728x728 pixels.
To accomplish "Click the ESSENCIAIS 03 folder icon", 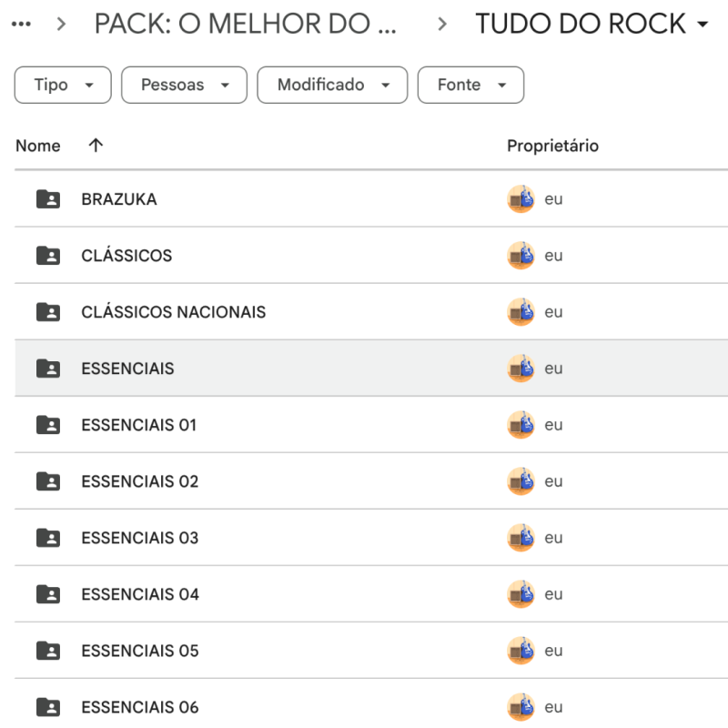I will [48, 538].
